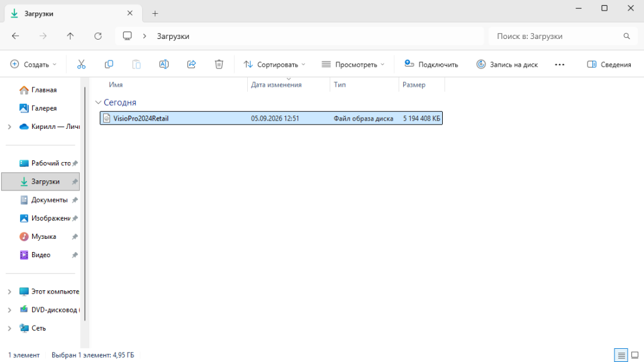644x362 pixels.
Task: Click the Сегодня group heading text
Action: pyautogui.click(x=120, y=102)
